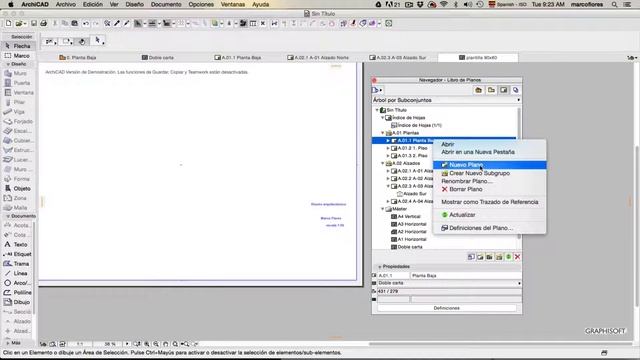Image resolution: width=640 pixels, height=360 pixels.
Task: Select the Arco/Círculo tool
Action: (18, 283)
